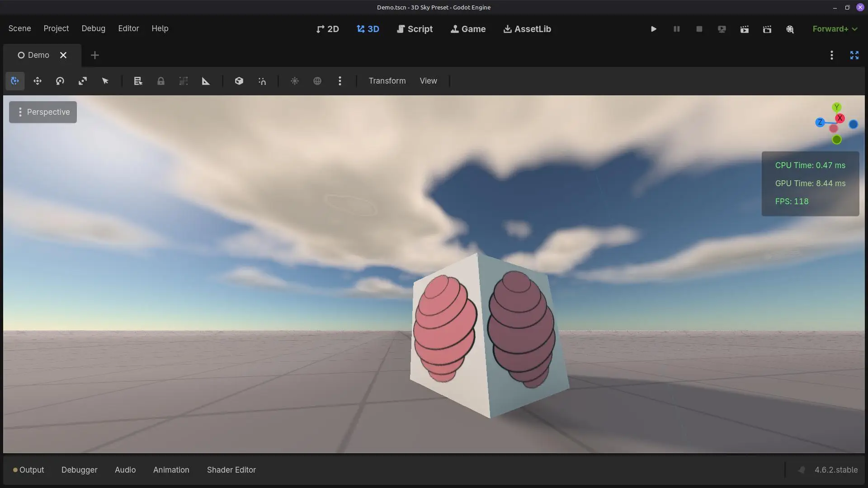Switch to the Script workspace
This screenshot has width=868, height=488.
tap(415, 29)
